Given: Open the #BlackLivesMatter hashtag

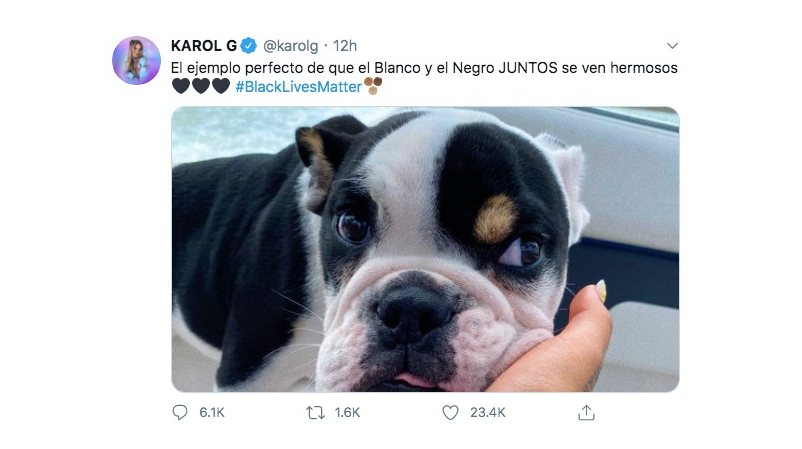Looking at the screenshot, I should tap(297, 87).
